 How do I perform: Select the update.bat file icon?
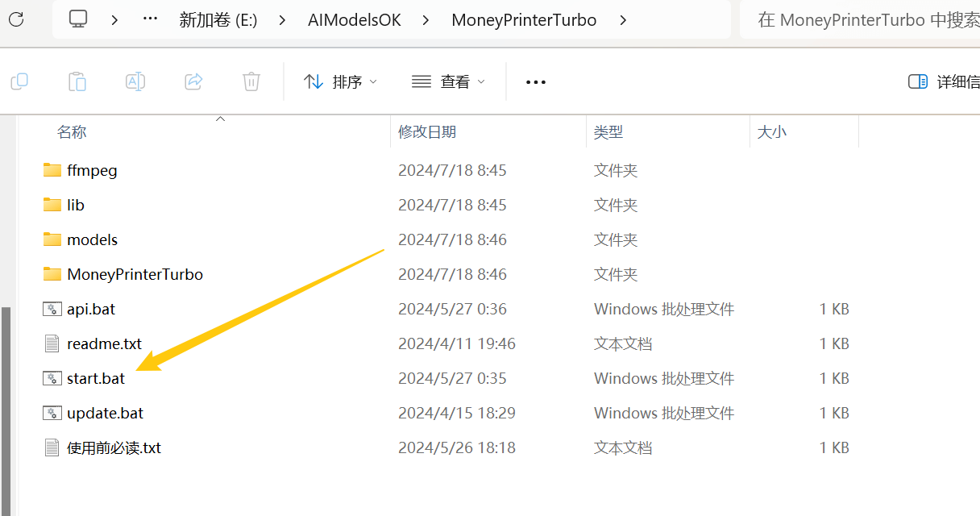[52, 413]
